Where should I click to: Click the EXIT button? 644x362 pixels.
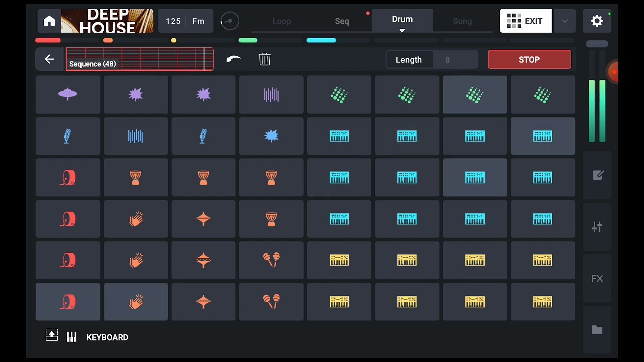pos(525,21)
